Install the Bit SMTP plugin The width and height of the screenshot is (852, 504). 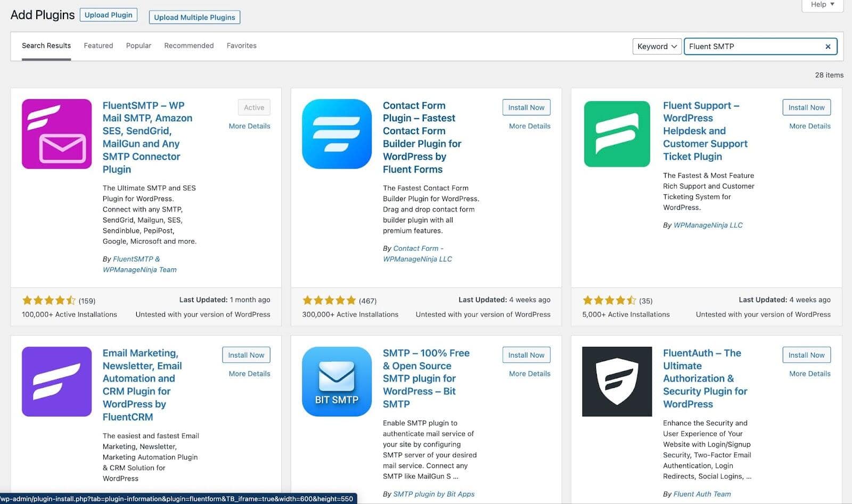[x=526, y=355]
